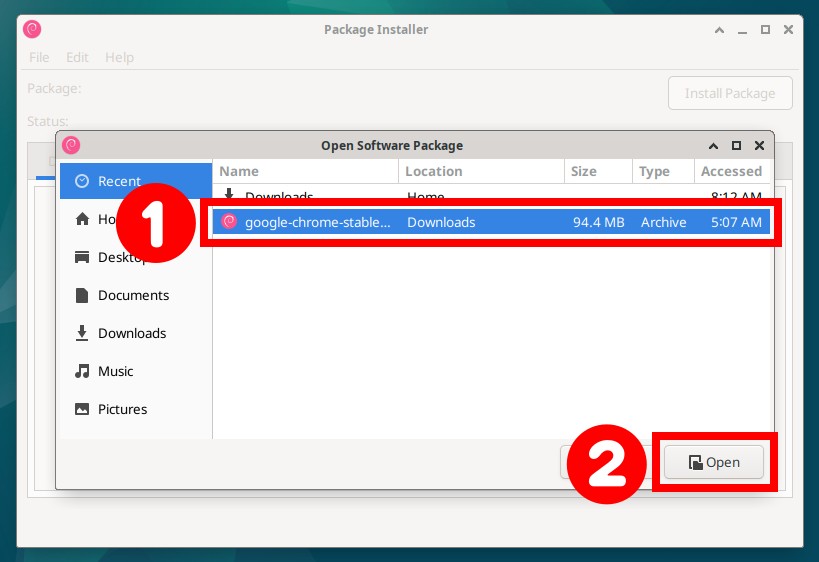The height and width of the screenshot is (562, 819).
Task: Open Pictures in the sidebar
Action: (136, 409)
